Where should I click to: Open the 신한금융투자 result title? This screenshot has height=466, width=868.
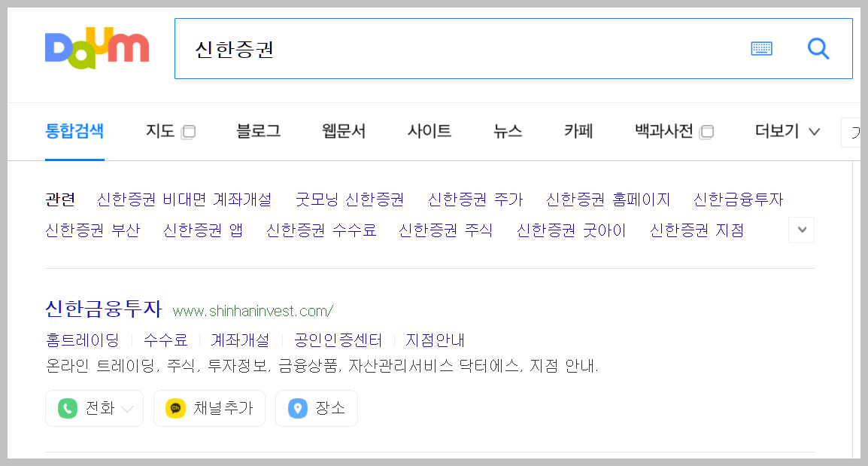tap(104, 309)
